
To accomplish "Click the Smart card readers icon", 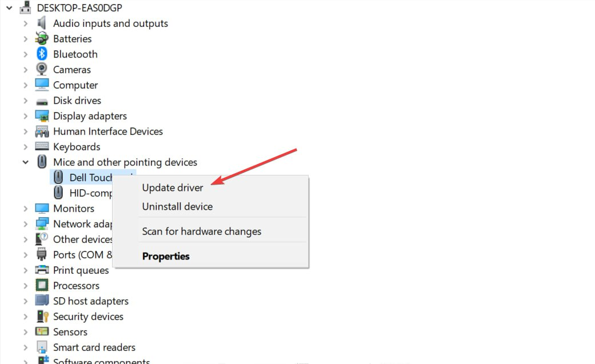I will 42,347.
